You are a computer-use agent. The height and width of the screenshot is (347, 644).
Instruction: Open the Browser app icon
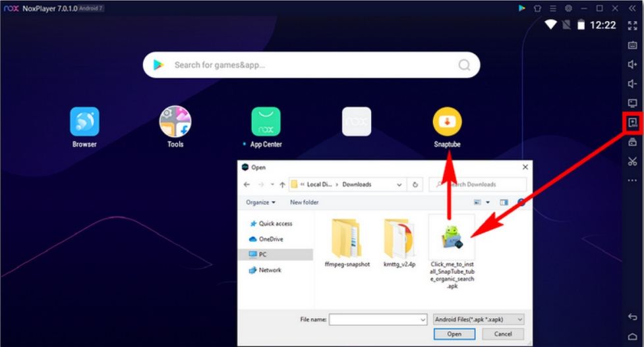click(84, 121)
